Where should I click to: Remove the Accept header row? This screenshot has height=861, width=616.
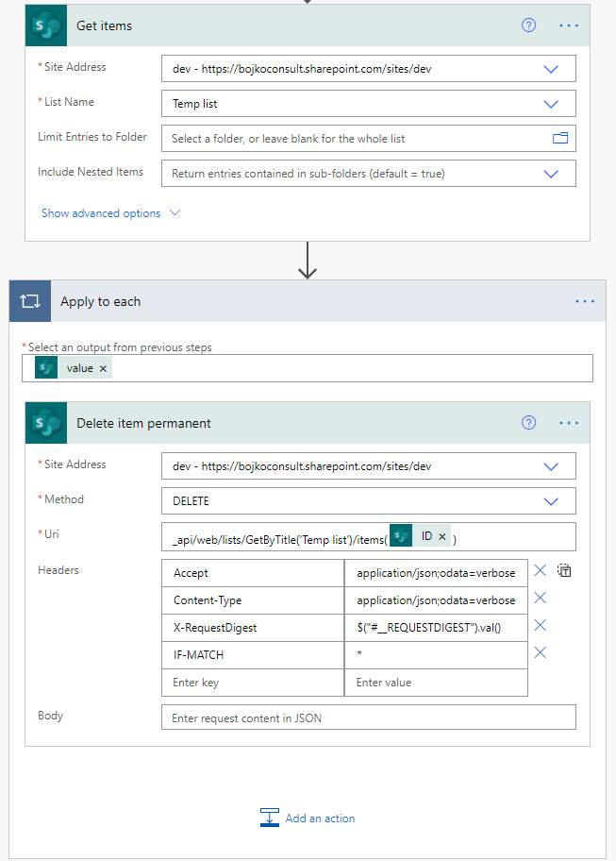540,570
